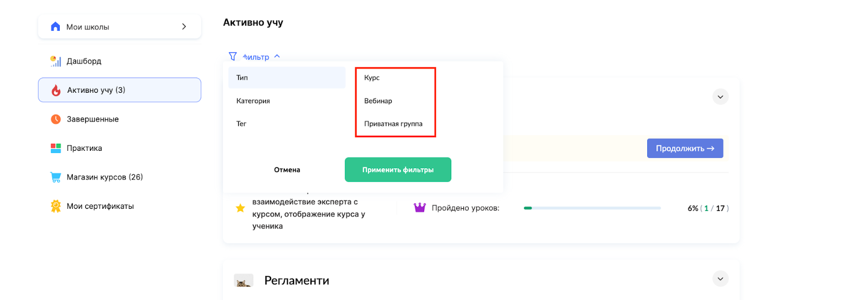Click Отмена to cancel filters
The image size is (868, 300).
coord(287,170)
